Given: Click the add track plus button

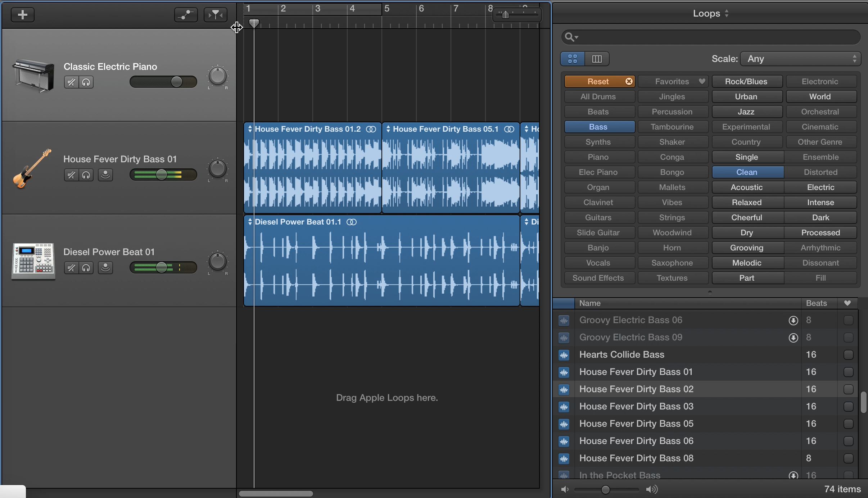Looking at the screenshot, I should tap(23, 15).
